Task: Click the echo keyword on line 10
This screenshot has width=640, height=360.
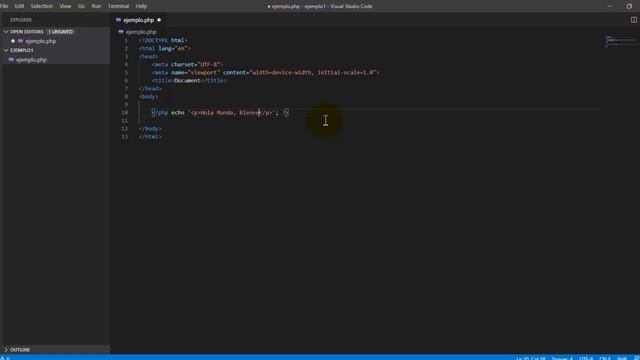Action: click(x=178, y=113)
